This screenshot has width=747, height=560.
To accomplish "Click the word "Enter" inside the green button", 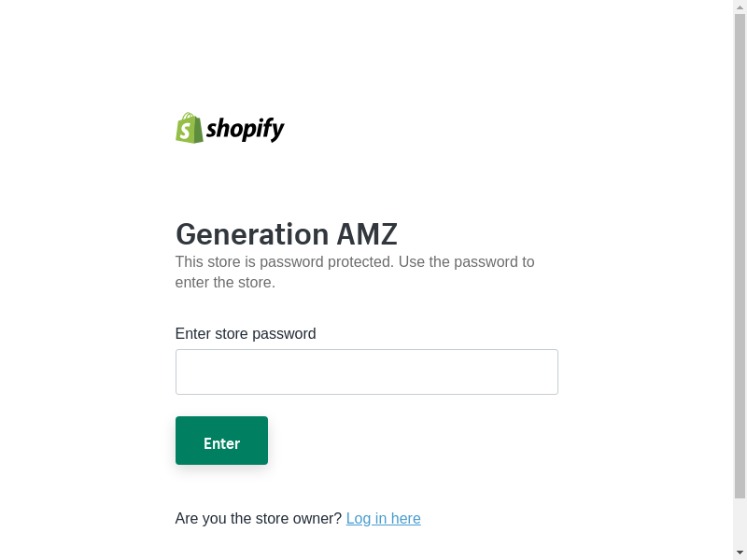I will coord(221,443).
